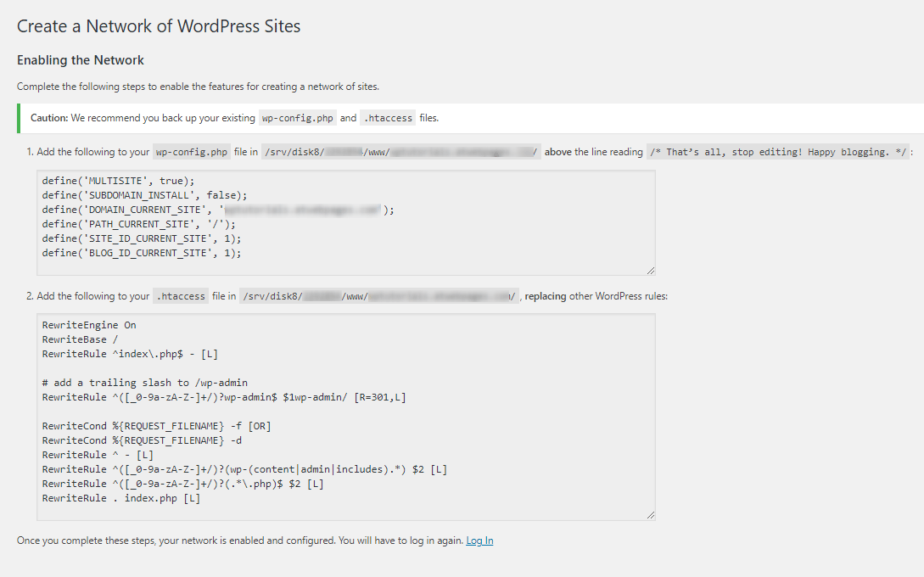924x577 pixels.
Task: Click the RewriteCond line ending in -f [OR]
Action: [156, 426]
